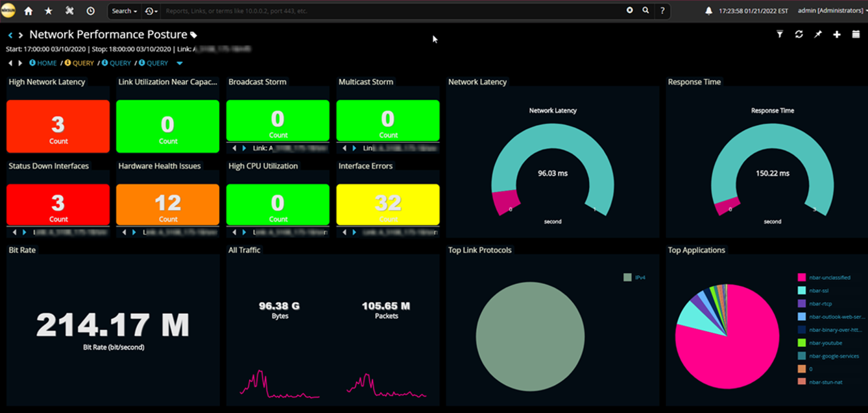Click next link arrow under Hardware Health Issues

pos(134,232)
